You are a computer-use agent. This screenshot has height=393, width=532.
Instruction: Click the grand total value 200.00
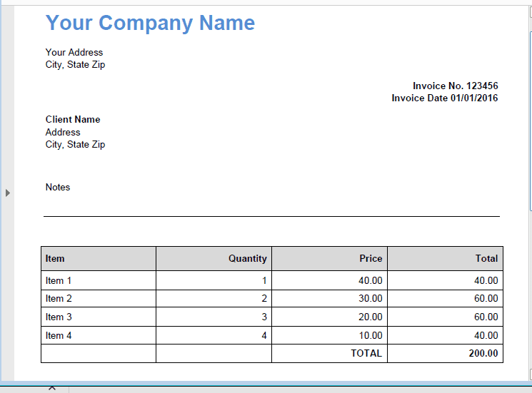(x=445, y=353)
